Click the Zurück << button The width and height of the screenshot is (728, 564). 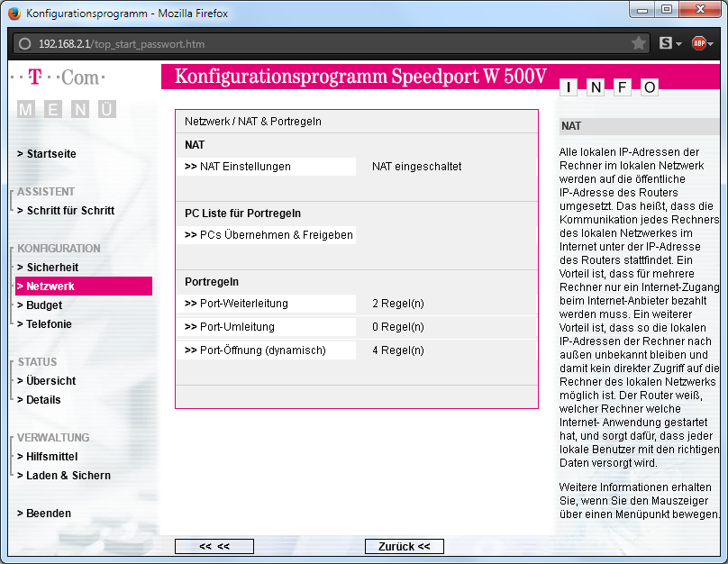point(405,546)
